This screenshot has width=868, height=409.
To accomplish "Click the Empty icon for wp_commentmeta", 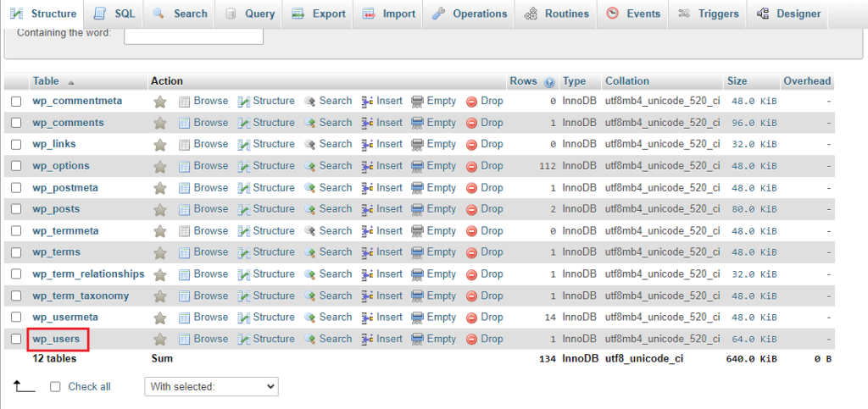I will pos(417,101).
